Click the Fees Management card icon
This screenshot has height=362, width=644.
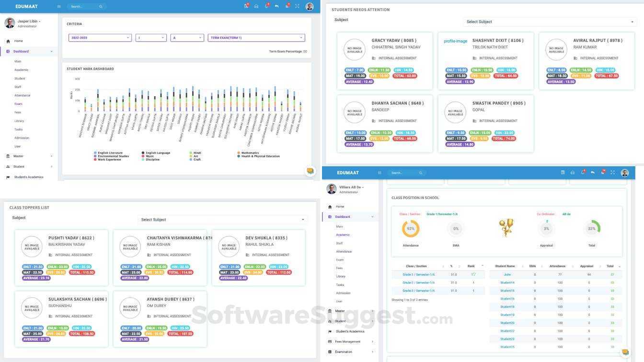(x=330, y=342)
